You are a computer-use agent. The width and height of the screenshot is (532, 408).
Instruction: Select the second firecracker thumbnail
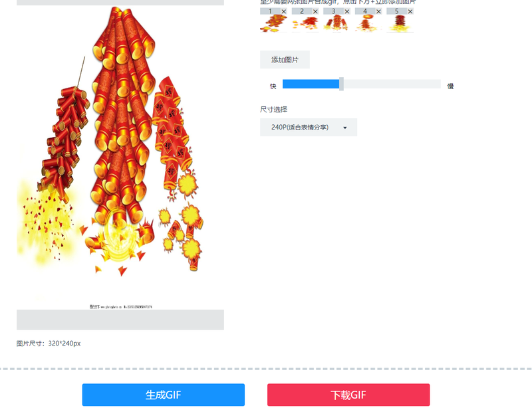click(305, 23)
